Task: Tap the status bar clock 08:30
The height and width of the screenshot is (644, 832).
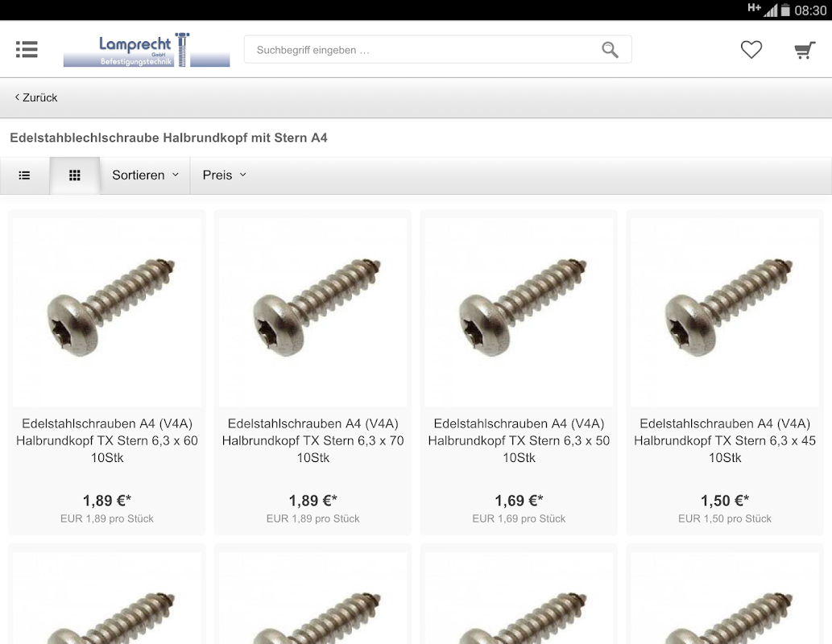Action: coord(810,10)
